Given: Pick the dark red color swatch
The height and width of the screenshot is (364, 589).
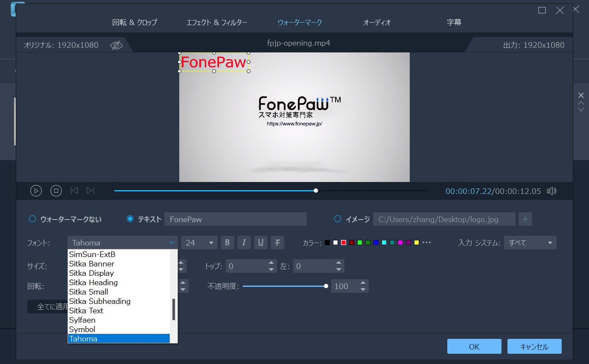Looking at the screenshot, I should [352, 243].
